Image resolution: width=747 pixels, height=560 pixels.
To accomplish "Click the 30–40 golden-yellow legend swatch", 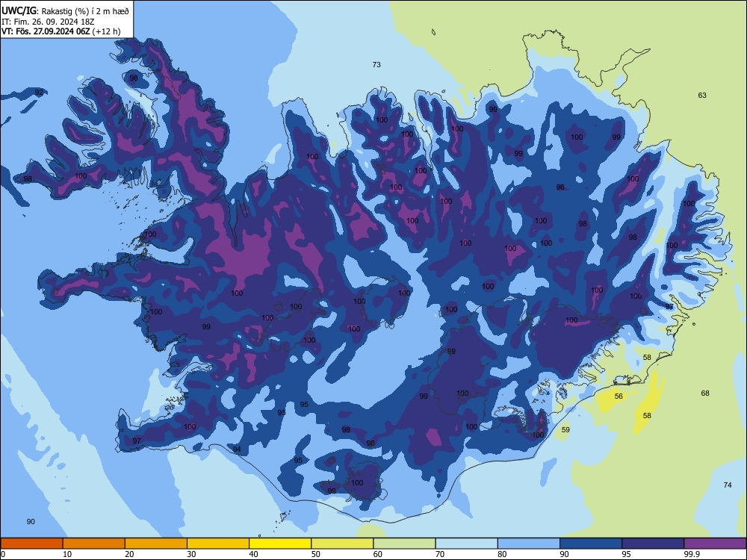I will 218,544.
